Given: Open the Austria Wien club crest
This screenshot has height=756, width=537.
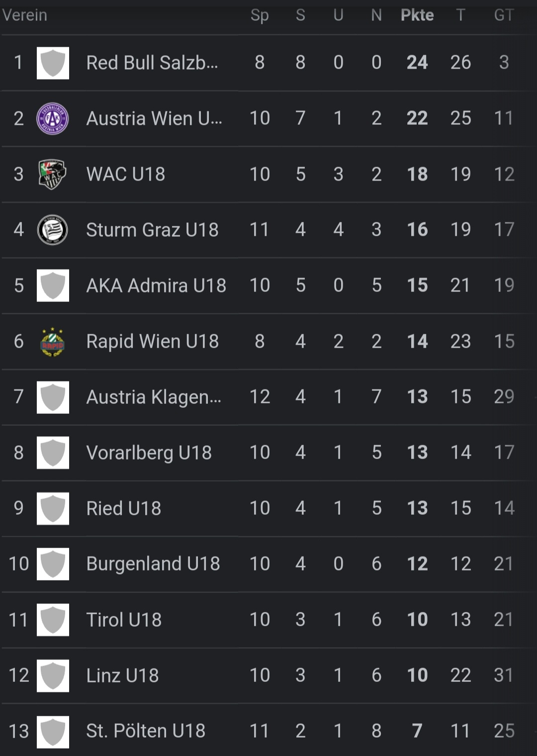Looking at the screenshot, I should click(53, 119).
